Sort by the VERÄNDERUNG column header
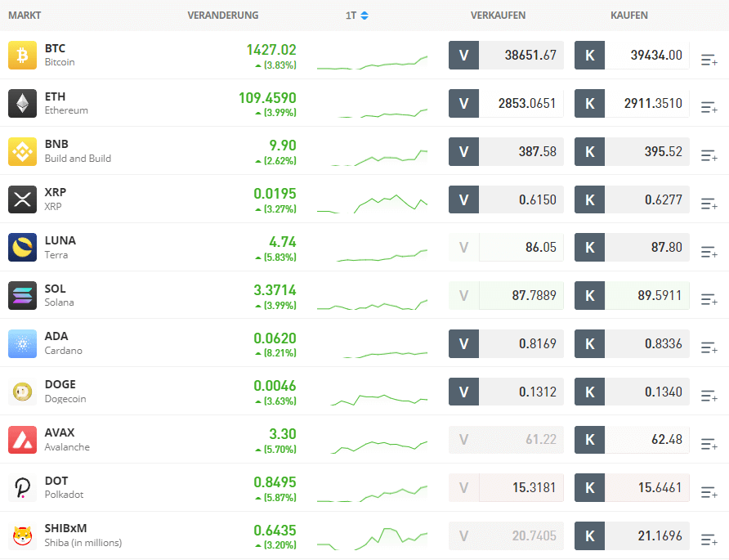 222,16
